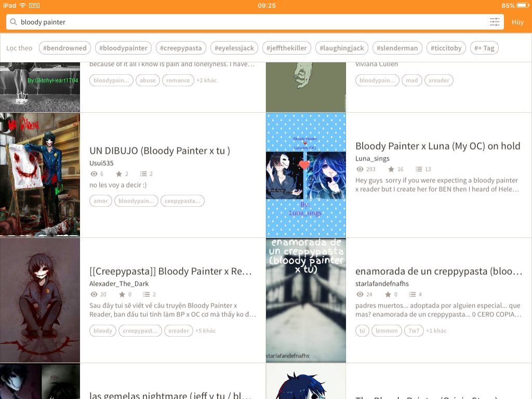Open las gemelas nightmare story title
This screenshot has width=532, height=399.
click(x=170, y=395)
